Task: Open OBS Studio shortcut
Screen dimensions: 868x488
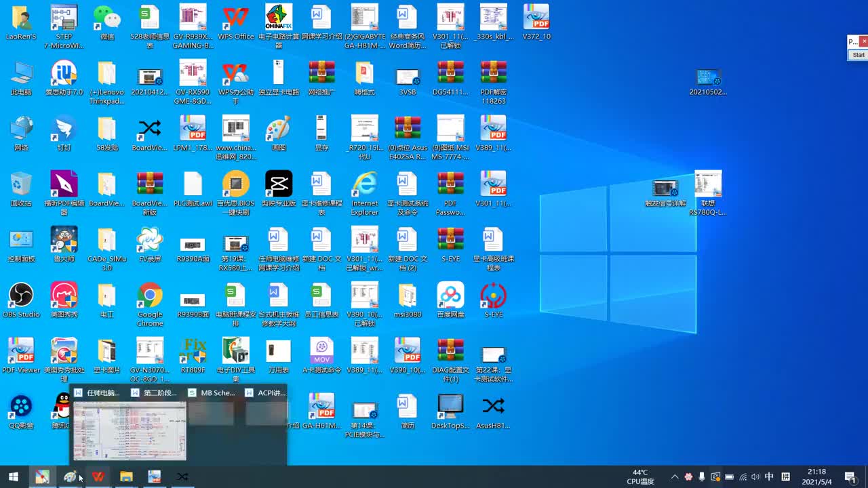Action: click(x=21, y=301)
